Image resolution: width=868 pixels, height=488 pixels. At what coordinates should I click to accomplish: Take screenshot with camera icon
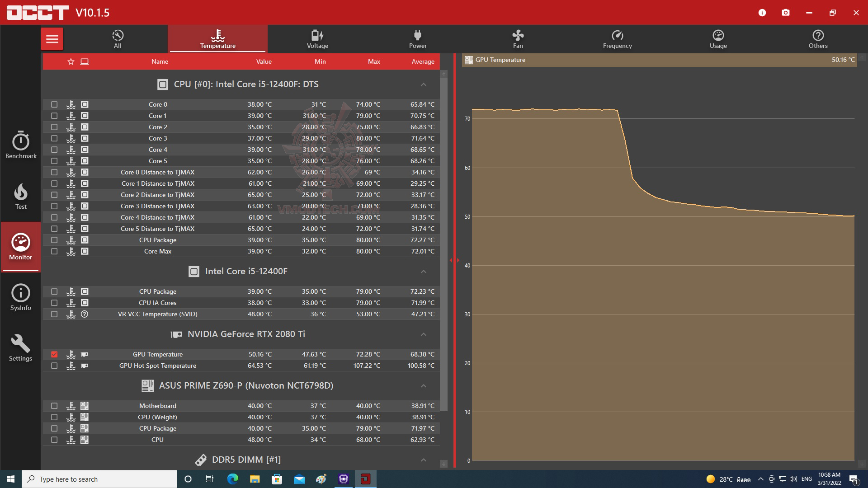coord(786,13)
